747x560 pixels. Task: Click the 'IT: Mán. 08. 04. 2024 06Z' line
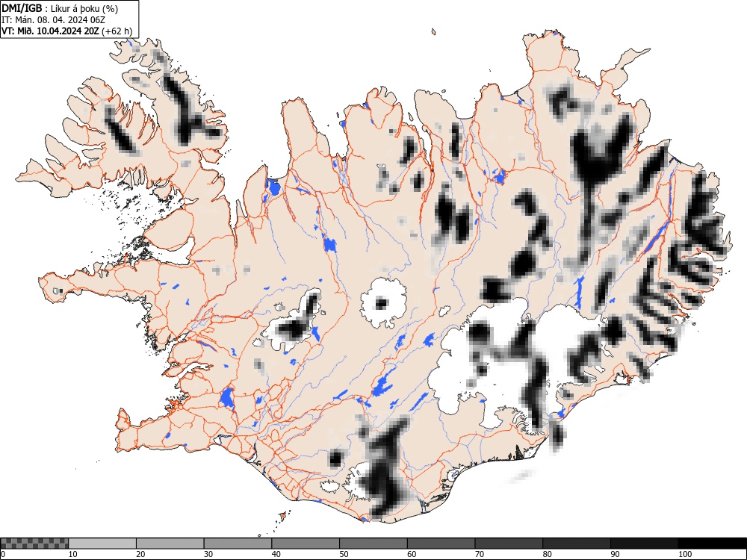(53, 20)
